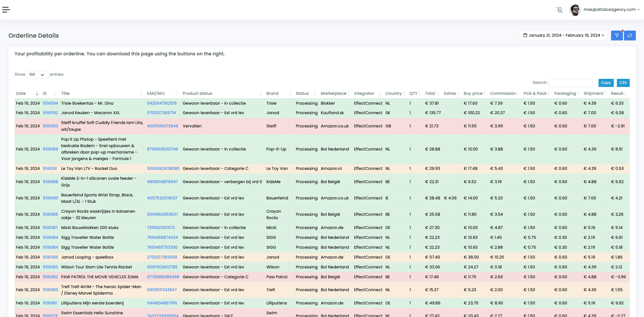
Task: Click the muted notifications bell icon
Action: 560,10
